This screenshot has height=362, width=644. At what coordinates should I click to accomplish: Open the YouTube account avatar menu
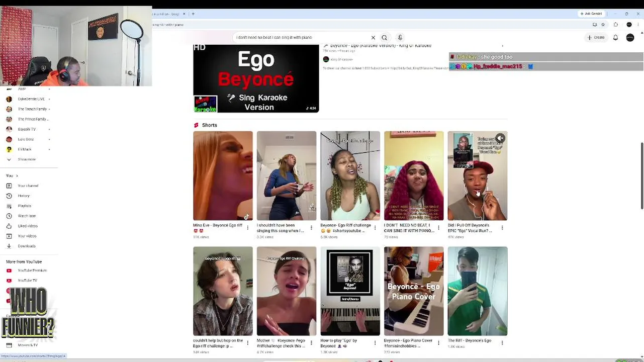(630, 37)
